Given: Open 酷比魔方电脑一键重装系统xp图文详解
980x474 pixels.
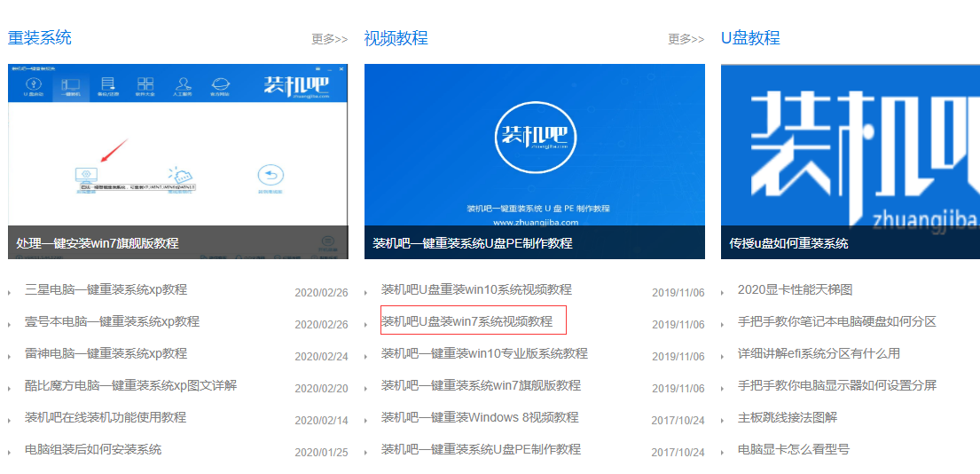Looking at the screenshot, I should [x=130, y=385].
